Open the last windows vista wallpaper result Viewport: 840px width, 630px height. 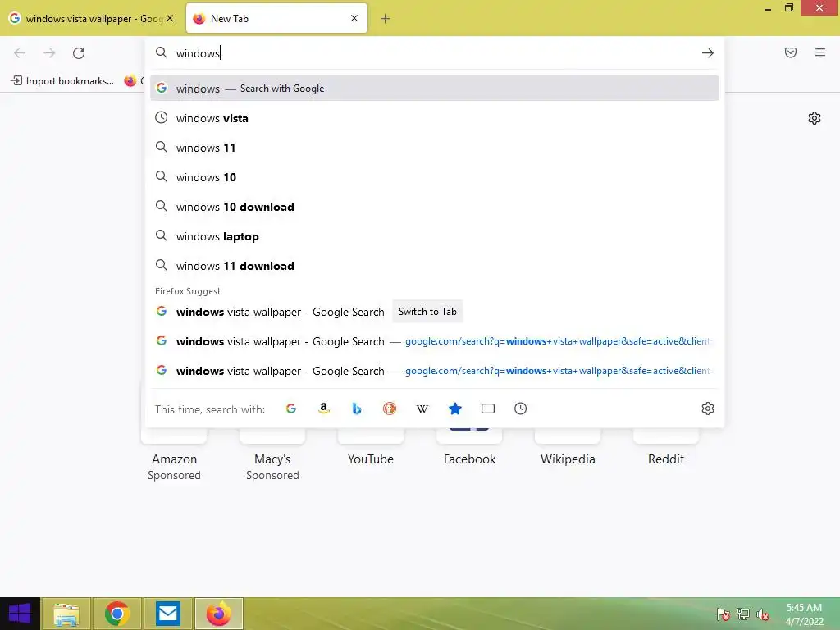pyautogui.click(x=435, y=371)
